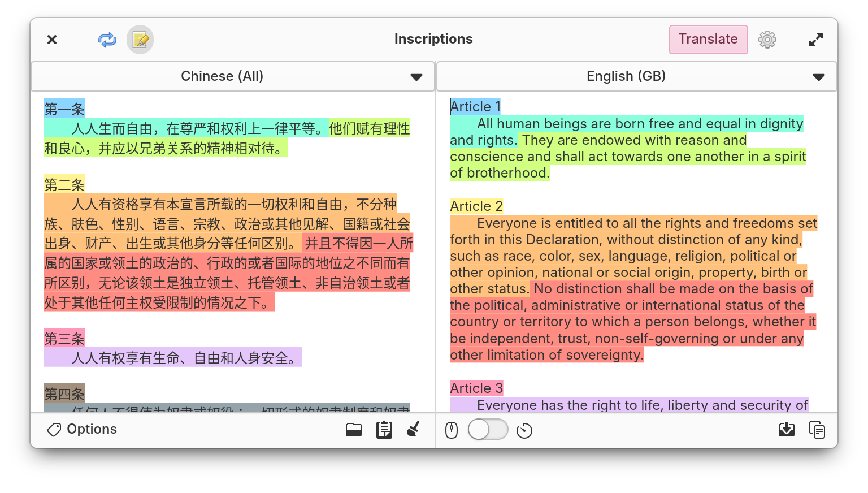
Task: Select the English (GB) panel header
Action: pyautogui.click(x=626, y=76)
